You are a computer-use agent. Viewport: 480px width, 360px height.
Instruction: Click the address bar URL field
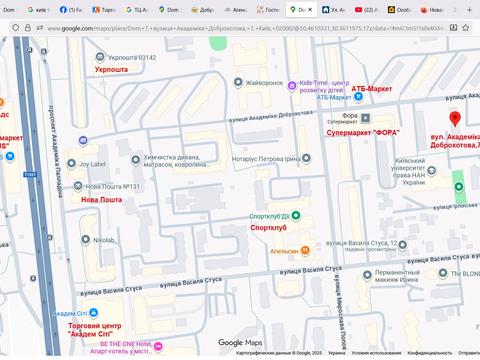(245, 28)
